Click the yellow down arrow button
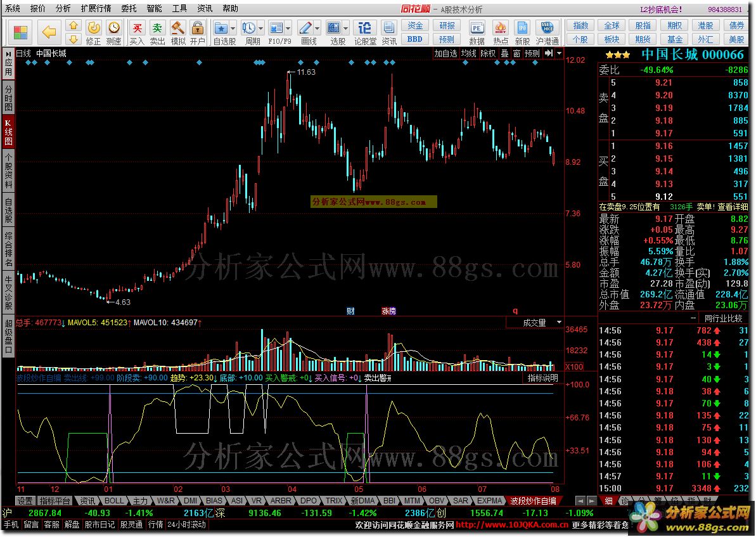The image size is (756, 537). pos(74,39)
